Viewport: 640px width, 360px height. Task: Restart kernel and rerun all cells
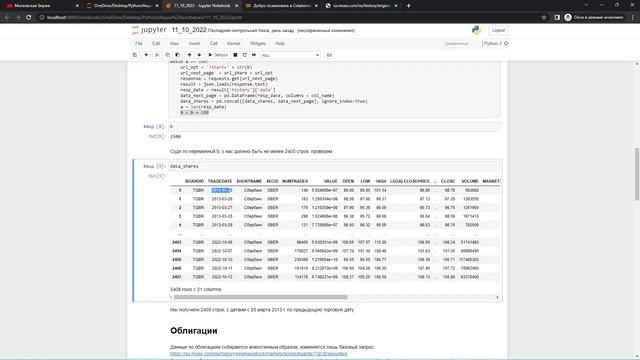pyautogui.click(x=254, y=55)
